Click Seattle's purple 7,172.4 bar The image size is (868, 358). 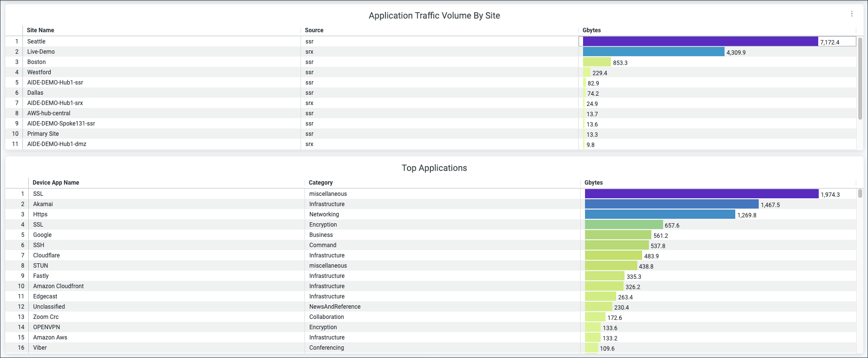[700, 42]
